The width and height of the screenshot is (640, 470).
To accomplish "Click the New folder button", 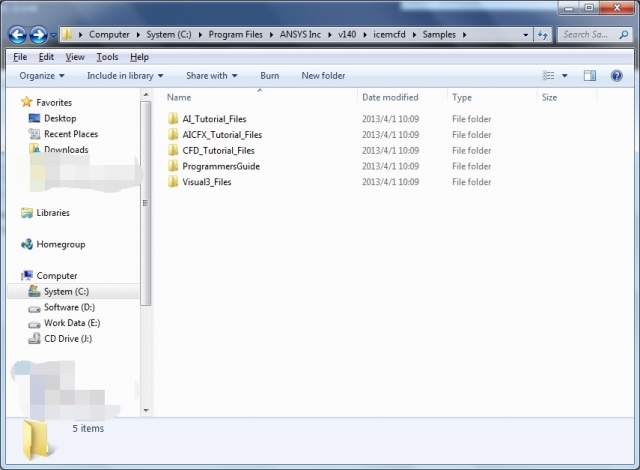I will pyautogui.click(x=323, y=76).
